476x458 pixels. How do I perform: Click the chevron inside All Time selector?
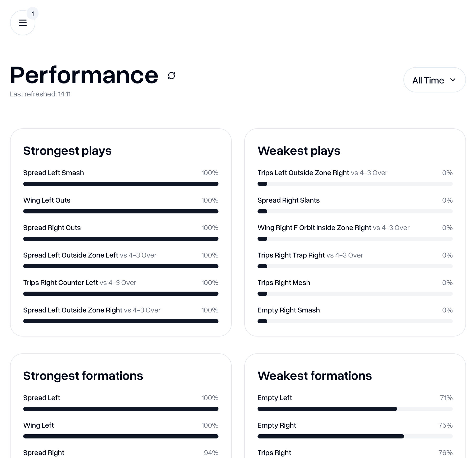pos(453,80)
